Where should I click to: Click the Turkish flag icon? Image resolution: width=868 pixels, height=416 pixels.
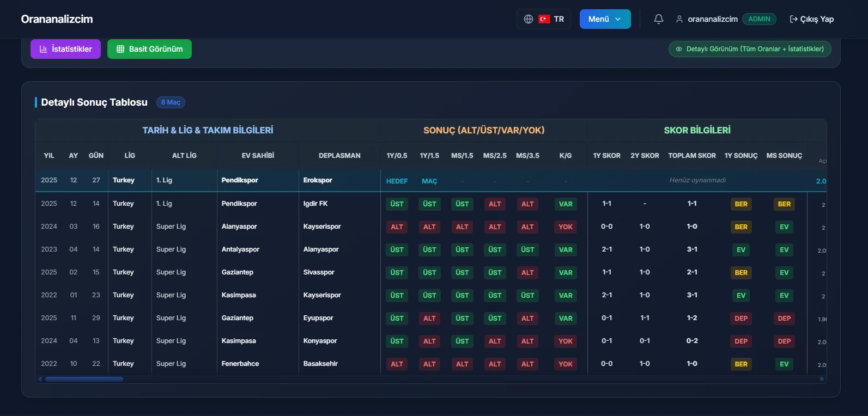click(544, 19)
